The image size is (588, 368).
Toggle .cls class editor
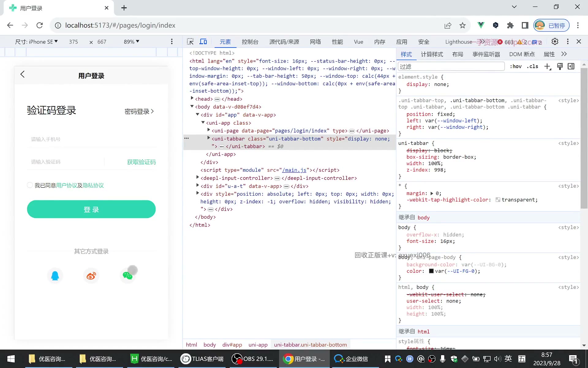[533, 67]
